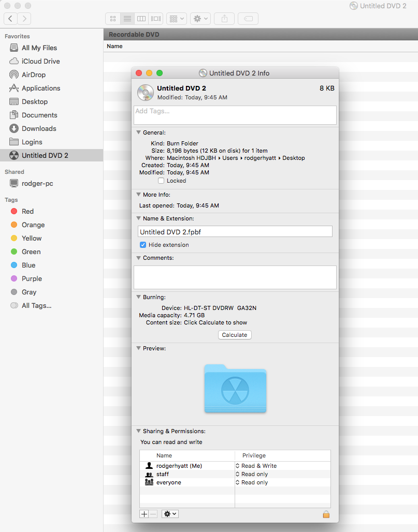Click the DVD icon in Info header
This screenshot has width=418, height=532.
pyautogui.click(x=146, y=93)
